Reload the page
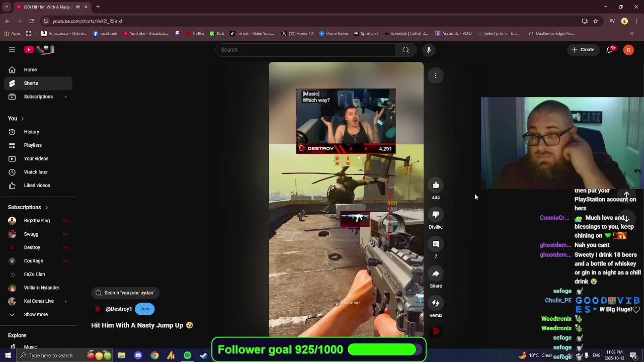Viewport: 644px width, 362px height. click(x=31, y=21)
